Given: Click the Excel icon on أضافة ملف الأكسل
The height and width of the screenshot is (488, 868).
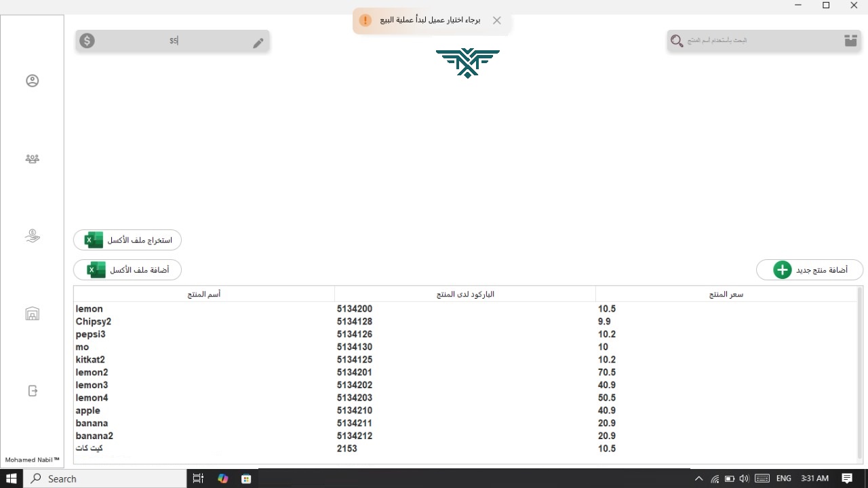Looking at the screenshot, I should (x=96, y=269).
